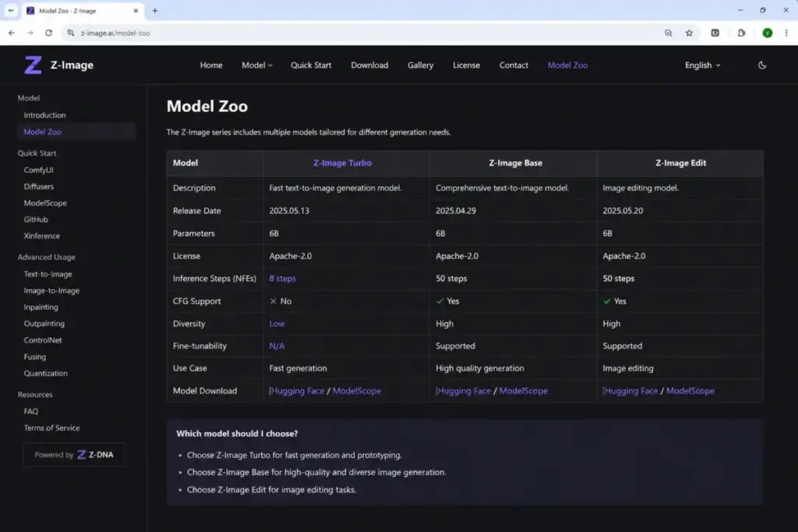Open Download page from navbar
The width and height of the screenshot is (798, 532).
(x=369, y=65)
